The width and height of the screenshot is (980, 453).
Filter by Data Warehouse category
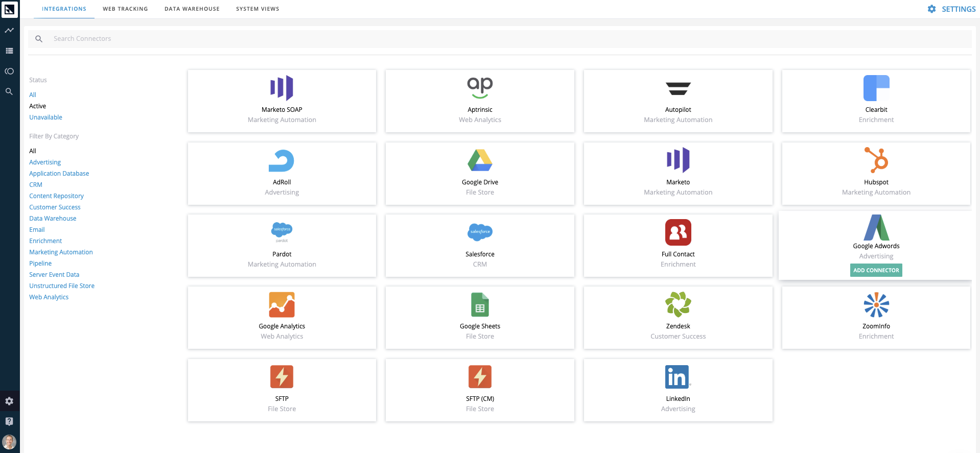[53, 219]
